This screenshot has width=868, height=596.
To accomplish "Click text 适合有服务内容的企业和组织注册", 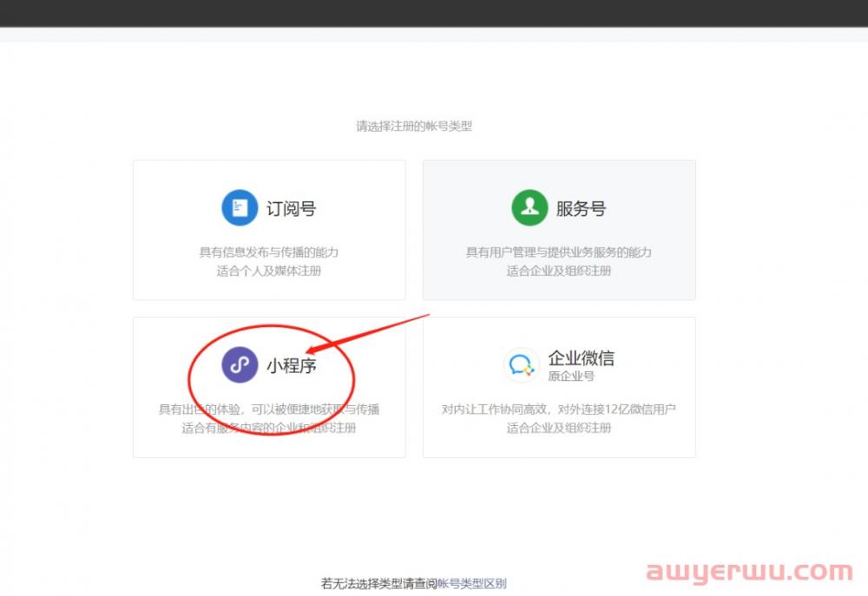I will (269, 428).
